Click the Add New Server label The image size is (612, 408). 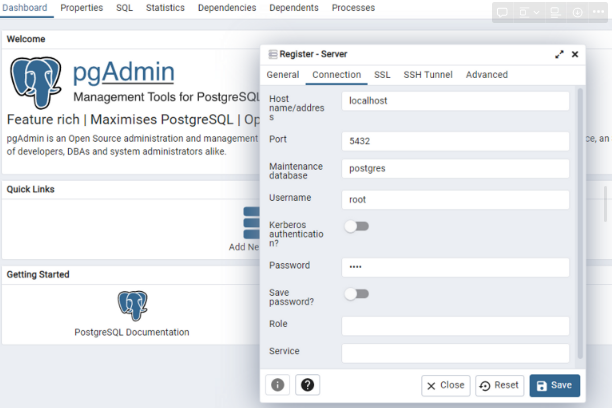(244, 247)
